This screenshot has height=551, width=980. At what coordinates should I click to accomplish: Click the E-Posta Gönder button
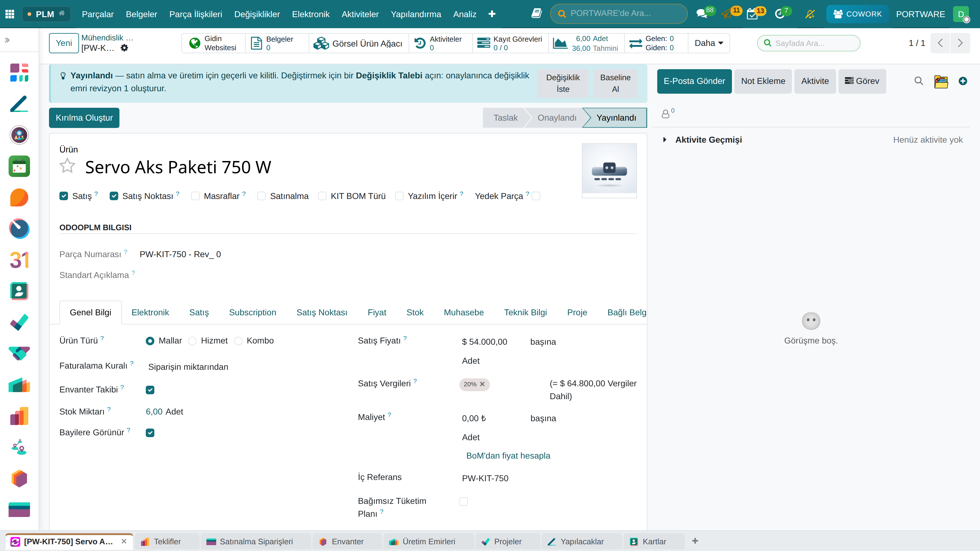694,81
